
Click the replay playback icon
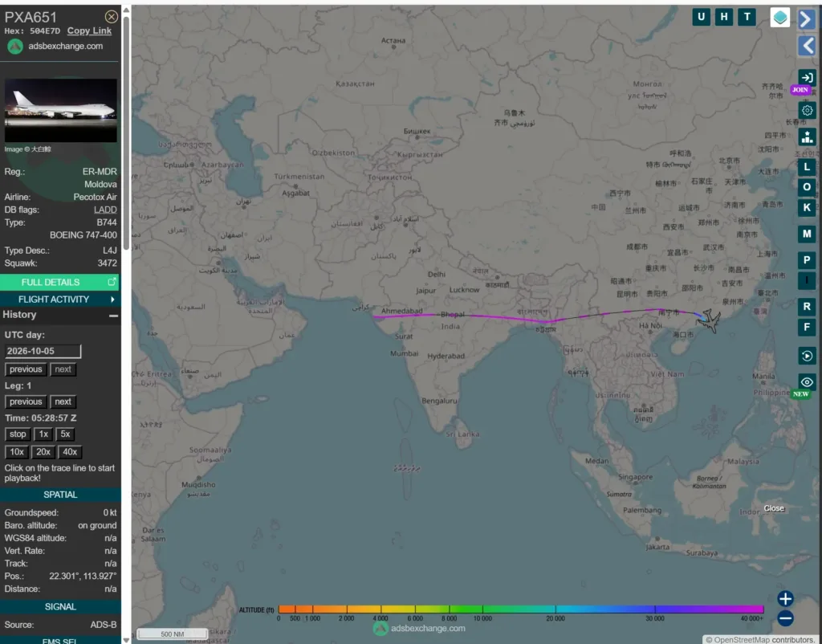807,356
